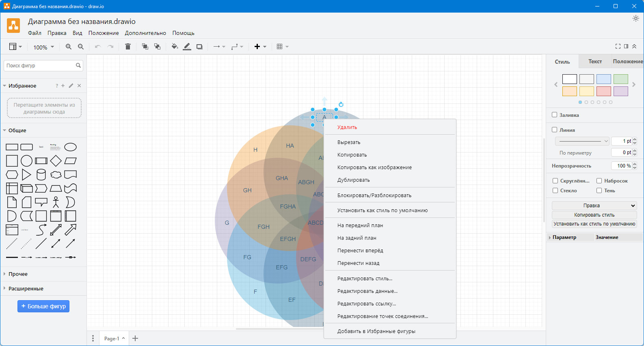Click the zoom in magnifier icon

(x=69, y=47)
